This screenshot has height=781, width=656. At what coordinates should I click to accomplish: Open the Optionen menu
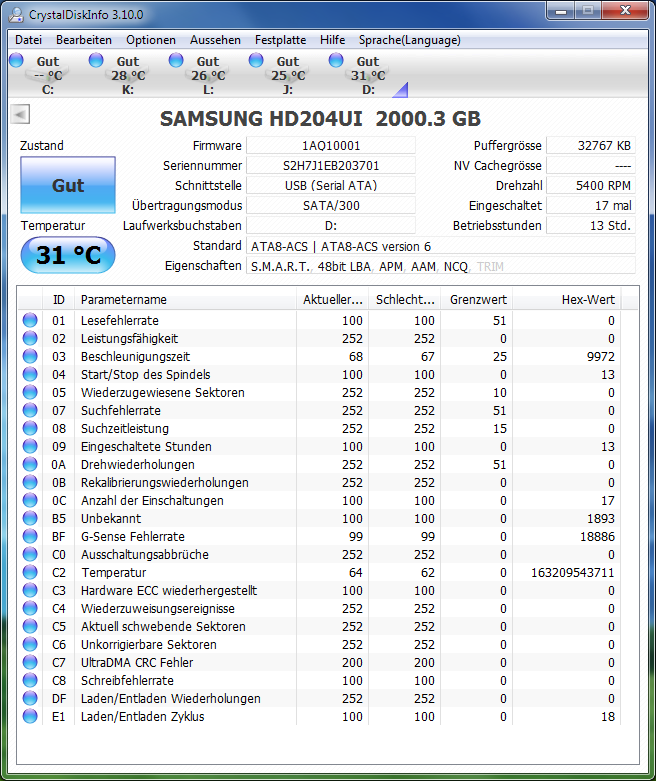point(151,40)
